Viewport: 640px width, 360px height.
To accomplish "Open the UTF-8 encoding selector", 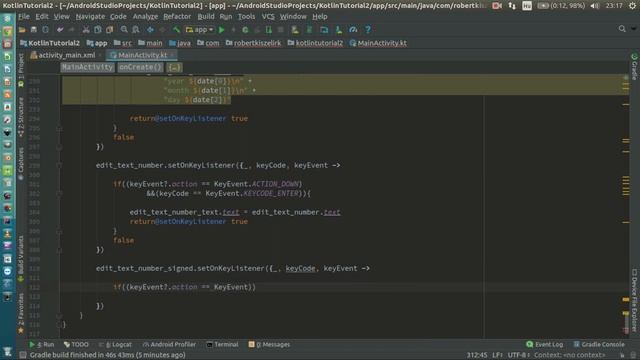I will point(518,355).
